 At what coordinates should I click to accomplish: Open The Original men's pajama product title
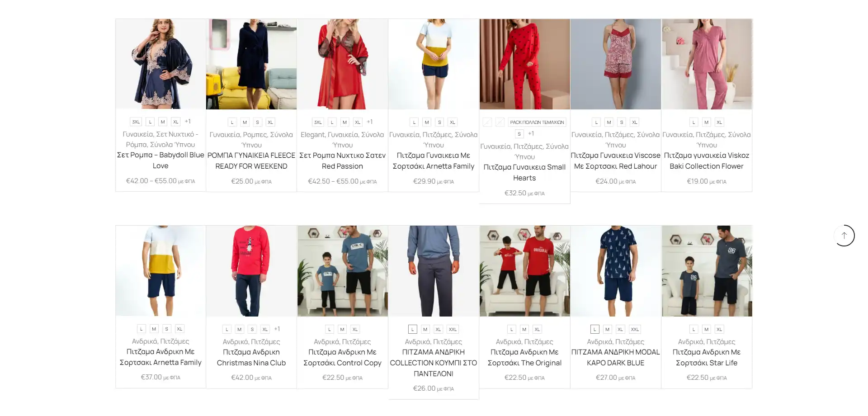(x=524, y=357)
